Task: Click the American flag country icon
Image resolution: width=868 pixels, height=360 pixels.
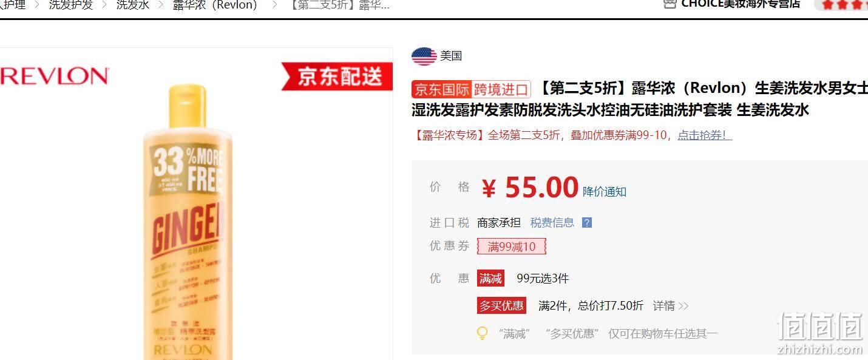Action: click(x=424, y=56)
